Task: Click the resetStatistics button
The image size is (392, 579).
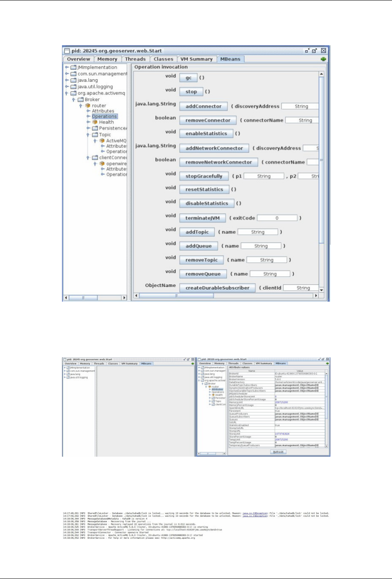Action: tap(204, 189)
